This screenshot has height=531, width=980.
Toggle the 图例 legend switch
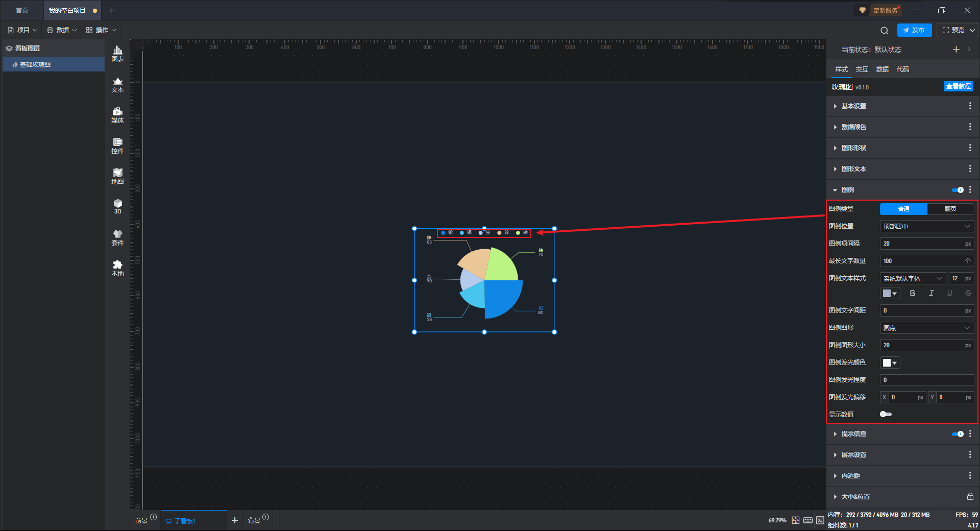pyautogui.click(x=958, y=190)
